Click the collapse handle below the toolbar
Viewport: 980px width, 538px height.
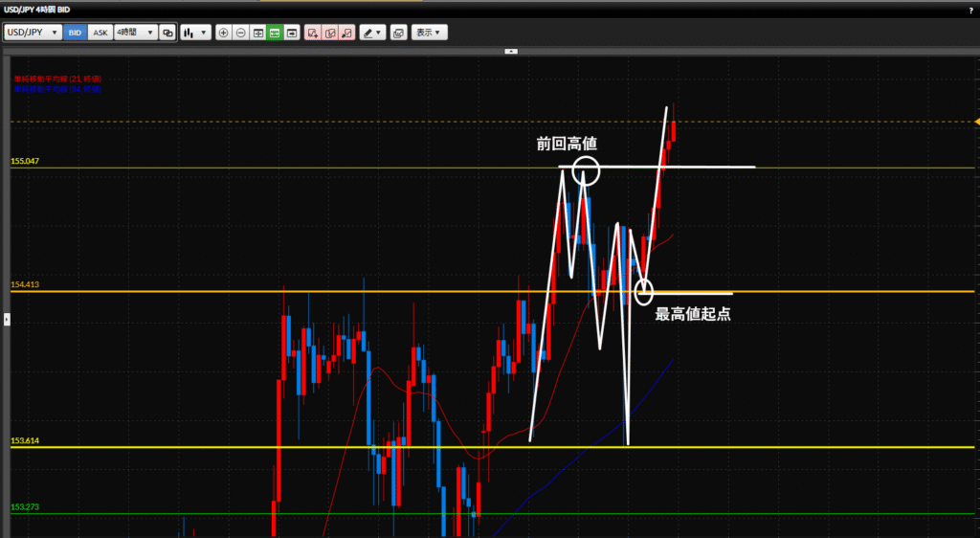[511, 51]
